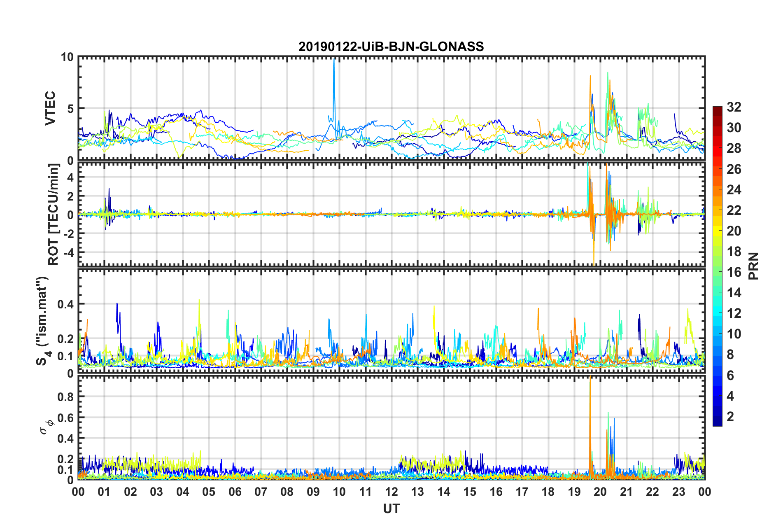The image size is (783, 532).
Task: Click the UT axis tick label 17
Action: coord(522,492)
